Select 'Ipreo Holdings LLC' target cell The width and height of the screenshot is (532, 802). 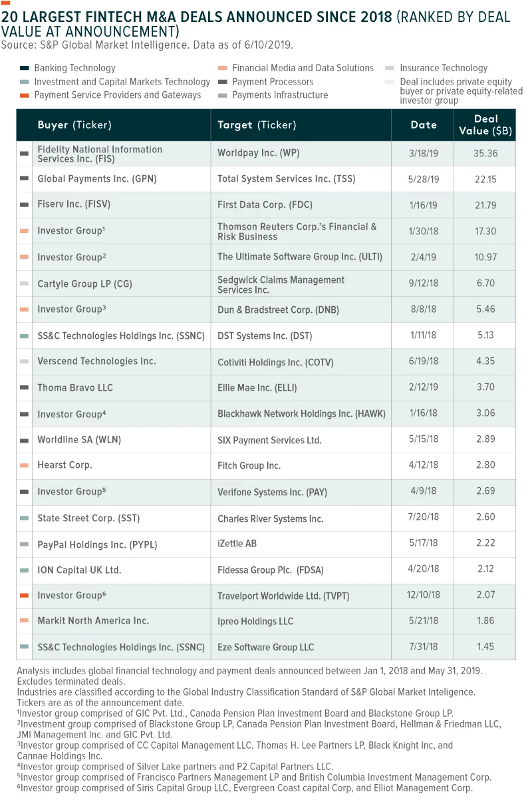[x=255, y=622]
